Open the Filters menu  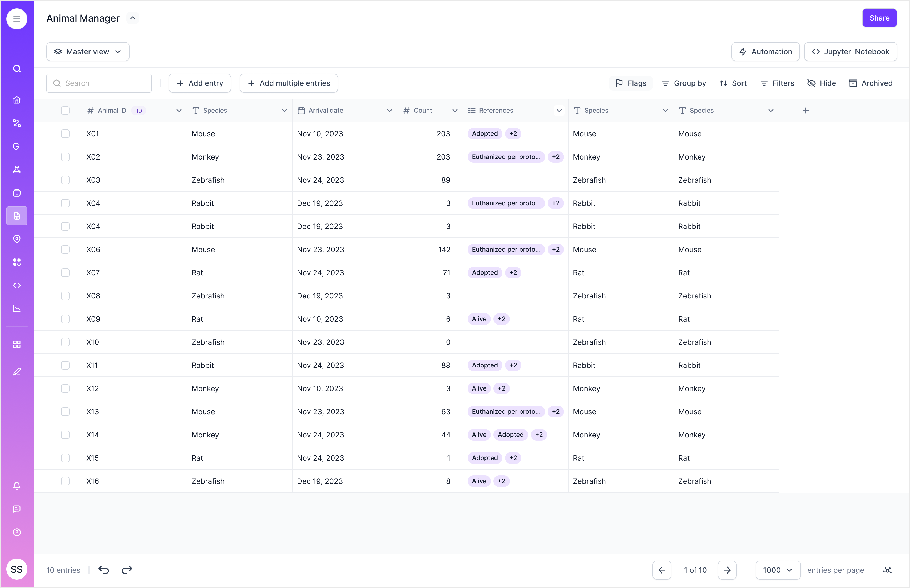pos(777,83)
